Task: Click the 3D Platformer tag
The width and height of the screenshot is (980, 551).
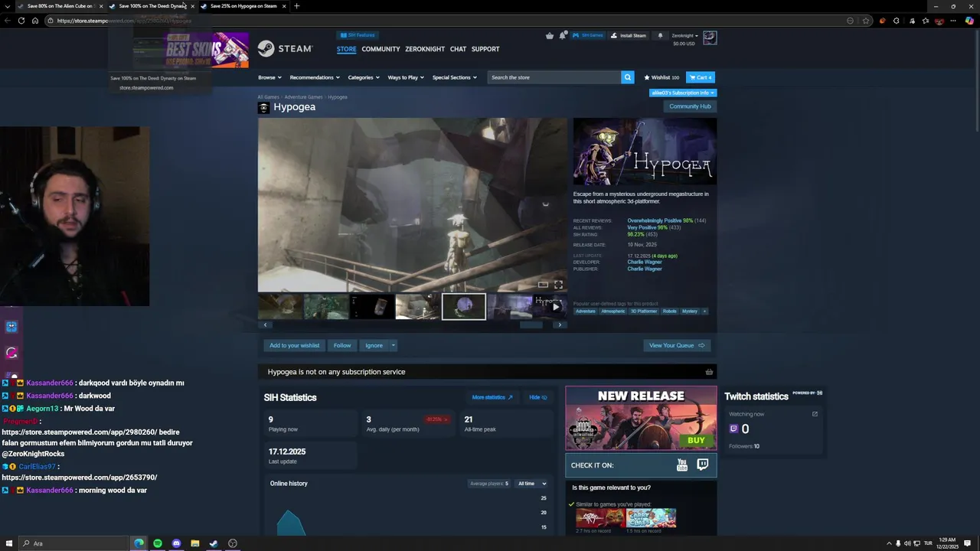Action: click(x=643, y=311)
